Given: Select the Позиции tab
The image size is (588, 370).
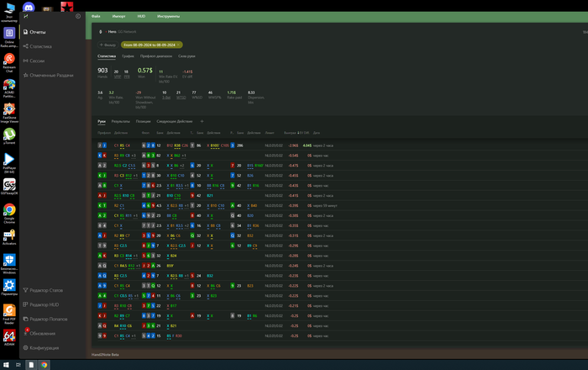Looking at the screenshot, I should point(144,121).
